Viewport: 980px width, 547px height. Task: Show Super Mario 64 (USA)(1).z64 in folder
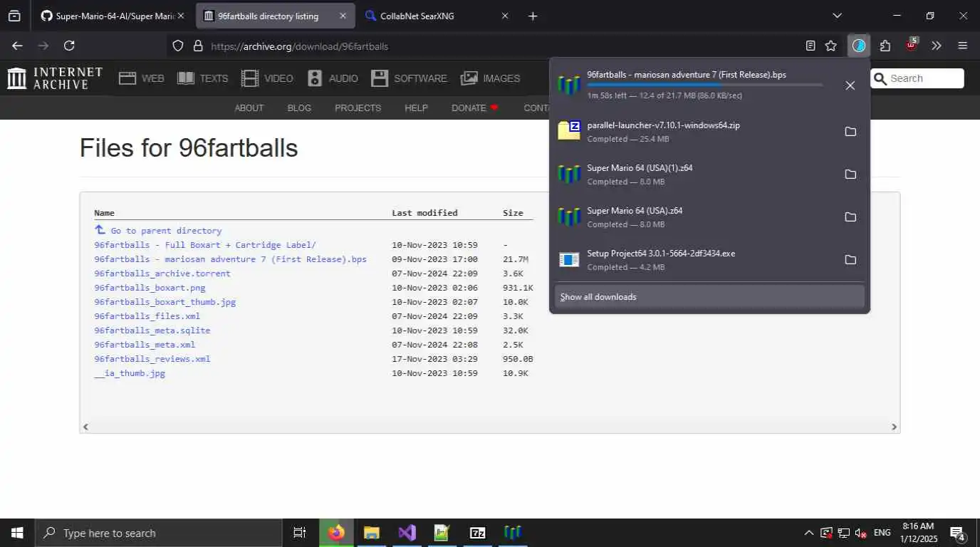pos(850,174)
